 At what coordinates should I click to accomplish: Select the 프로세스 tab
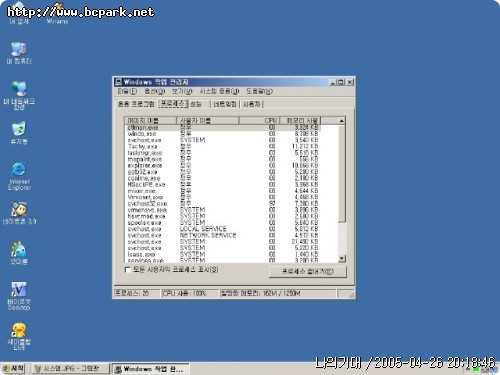coord(173,104)
